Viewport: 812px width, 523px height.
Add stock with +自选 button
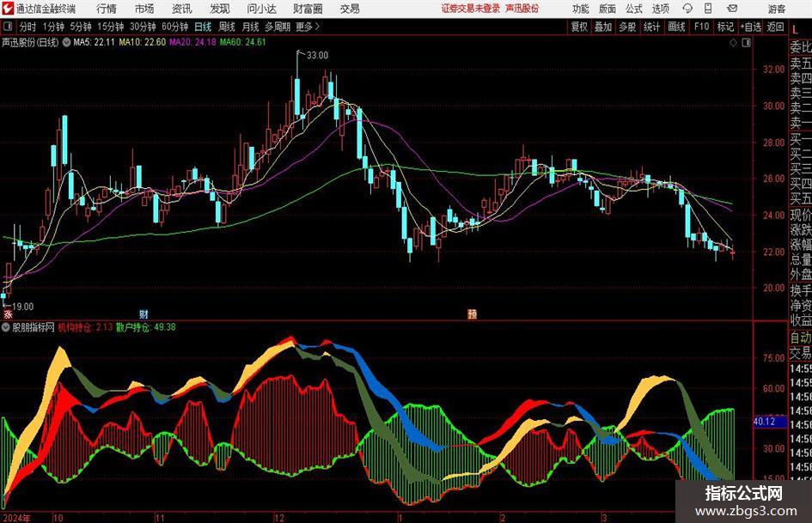coord(750,27)
